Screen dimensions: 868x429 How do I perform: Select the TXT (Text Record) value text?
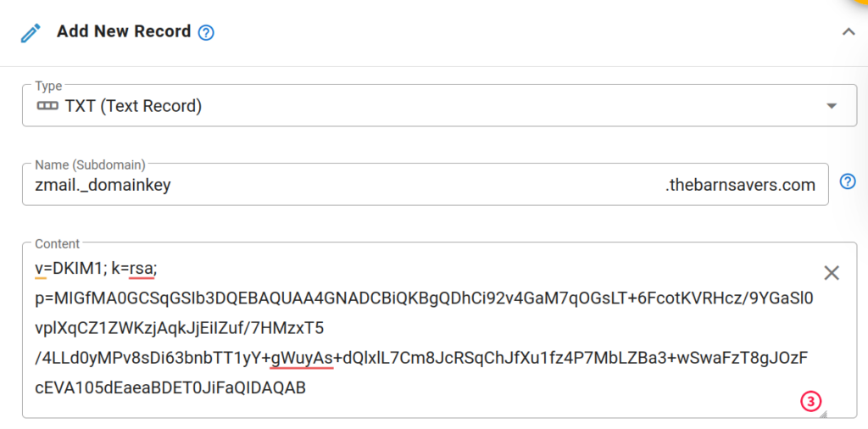tap(133, 106)
